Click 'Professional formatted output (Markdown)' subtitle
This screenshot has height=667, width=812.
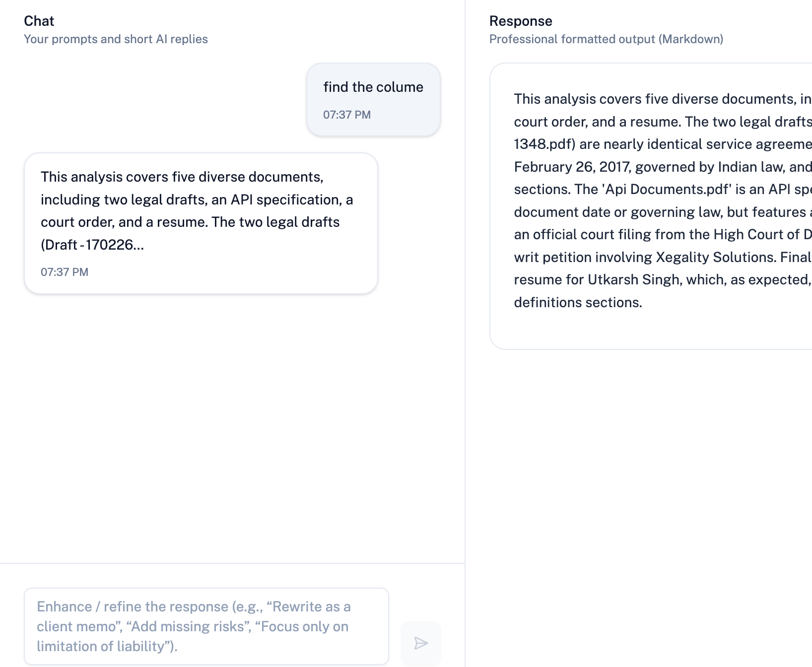[x=606, y=39]
